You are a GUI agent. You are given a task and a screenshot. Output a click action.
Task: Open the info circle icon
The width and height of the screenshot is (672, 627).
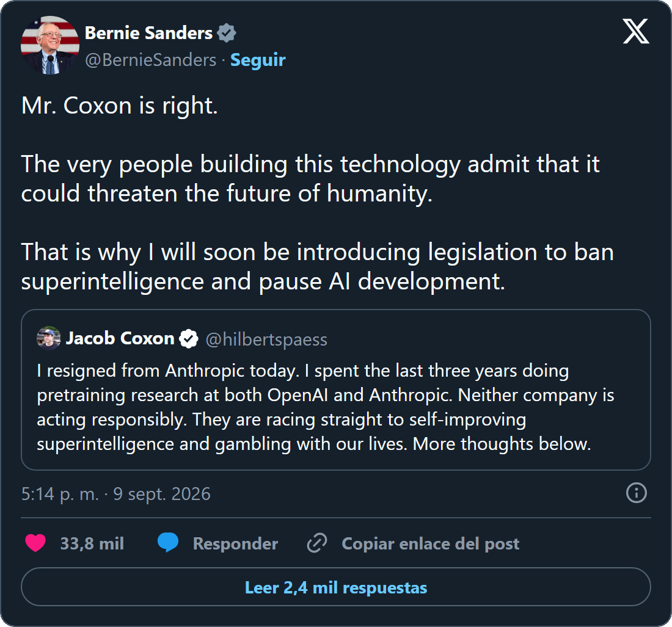pos(636,493)
